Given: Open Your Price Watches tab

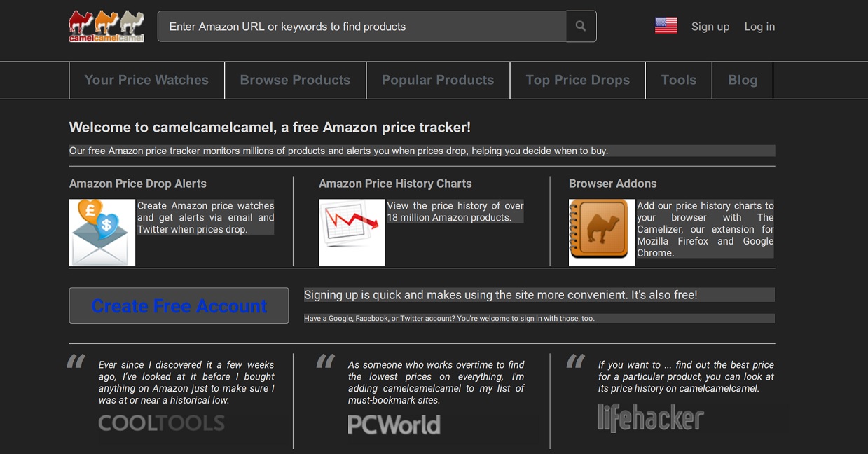Looking at the screenshot, I should (146, 80).
